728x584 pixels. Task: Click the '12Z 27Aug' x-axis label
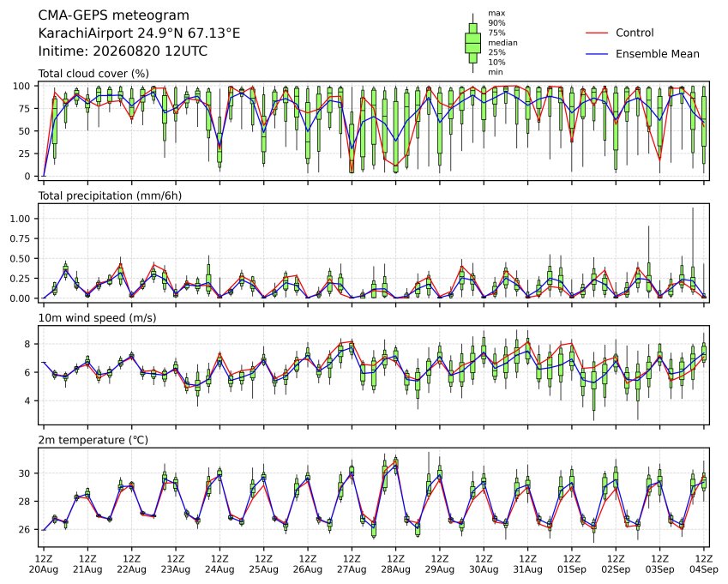tap(352, 564)
